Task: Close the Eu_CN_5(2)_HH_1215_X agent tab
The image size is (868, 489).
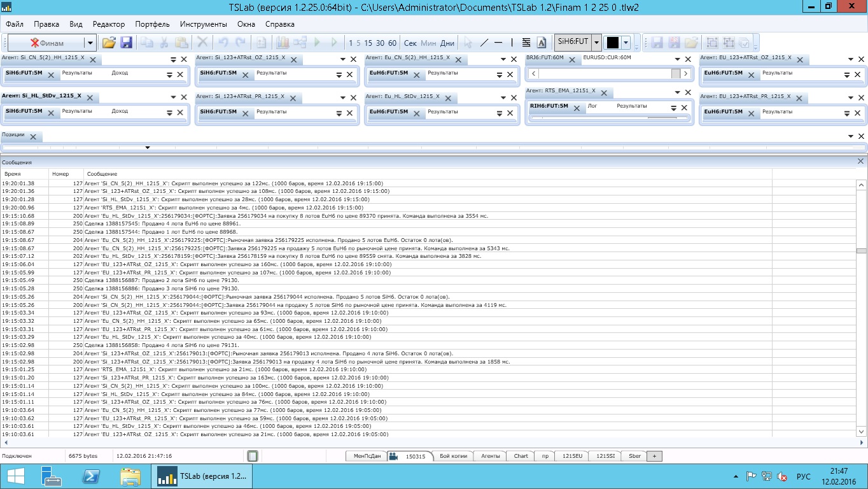Action: click(x=458, y=59)
